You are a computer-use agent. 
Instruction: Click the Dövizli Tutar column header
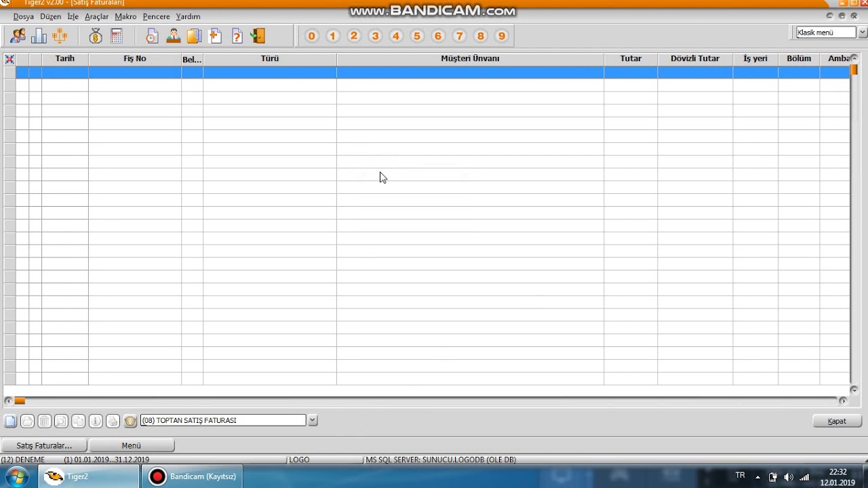(x=695, y=59)
